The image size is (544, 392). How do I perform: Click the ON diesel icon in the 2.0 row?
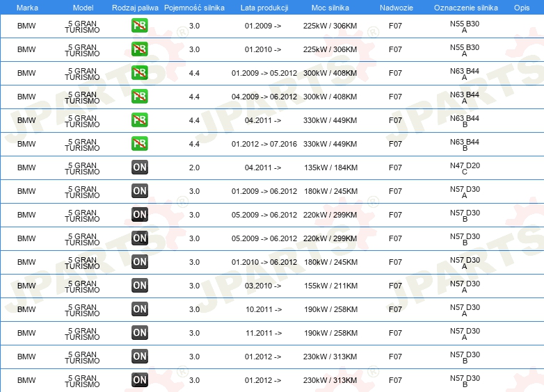140,167
